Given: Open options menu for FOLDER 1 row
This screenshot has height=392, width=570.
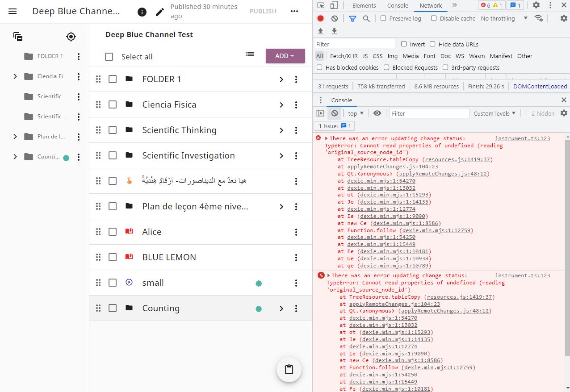Looking at the screenshot, I should coord(296,79).
